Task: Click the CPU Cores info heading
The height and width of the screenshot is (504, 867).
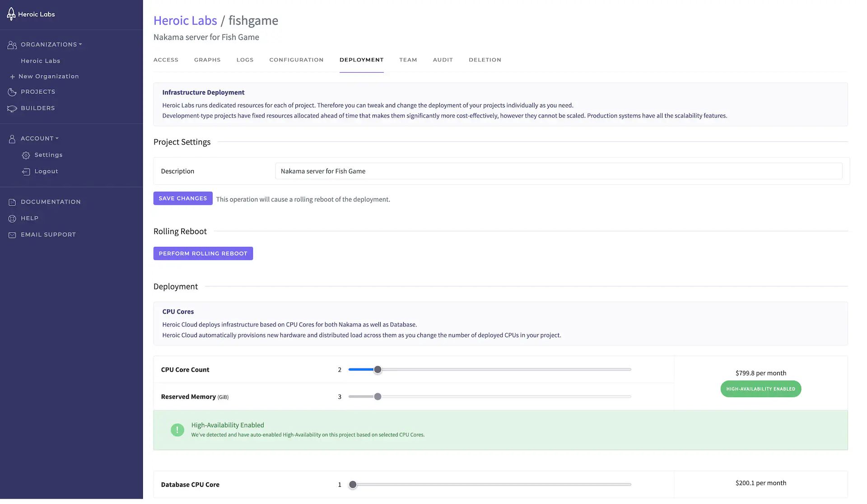Action: 178,312
